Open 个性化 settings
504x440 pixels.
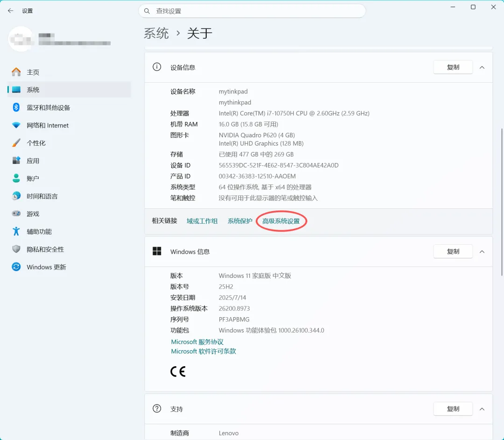pyautogui.click(x=69, y=143)
